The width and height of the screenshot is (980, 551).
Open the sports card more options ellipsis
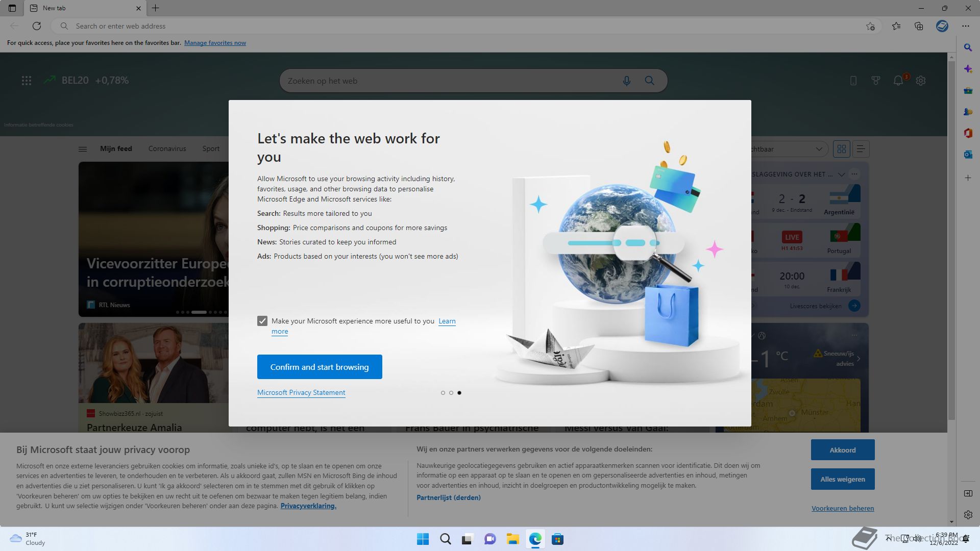tap(855, 174)
